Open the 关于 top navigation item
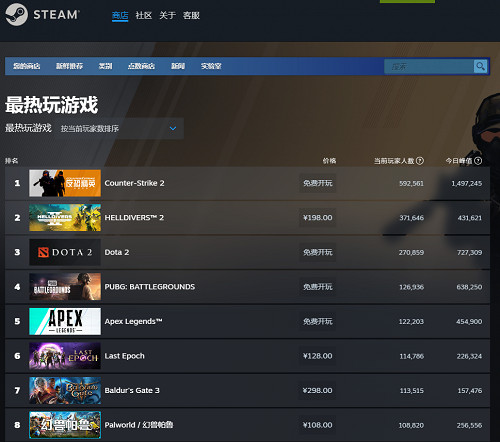 (x=167, y=15)
